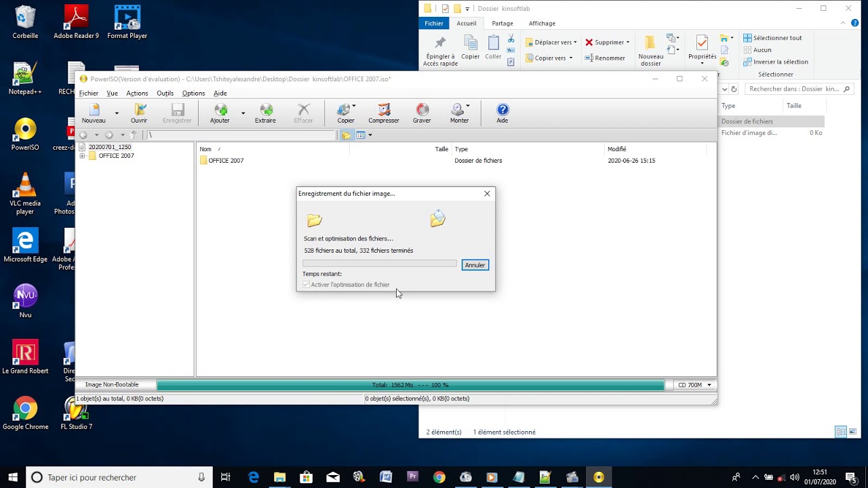Viewport: 868px width, 488px height.
Task: Open VLC media player desktop icon
Action: coord(25,195)
